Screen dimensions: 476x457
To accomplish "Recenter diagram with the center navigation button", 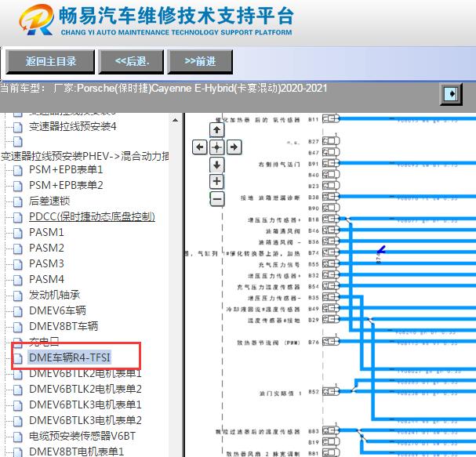I will coord(216,147).
